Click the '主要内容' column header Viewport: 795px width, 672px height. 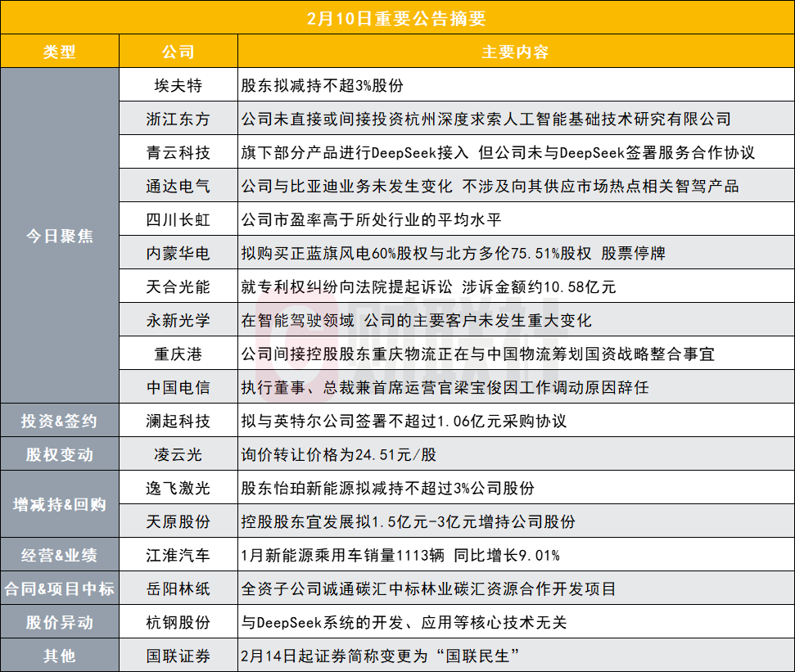pyautogui.click(x=515, y=52)
